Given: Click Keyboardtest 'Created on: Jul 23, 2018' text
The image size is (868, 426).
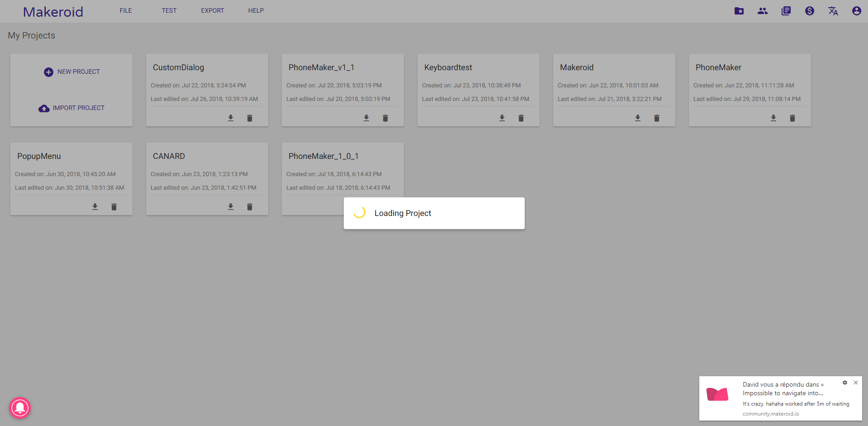Looking at the screenshot, I should click(x=471, y=86).
